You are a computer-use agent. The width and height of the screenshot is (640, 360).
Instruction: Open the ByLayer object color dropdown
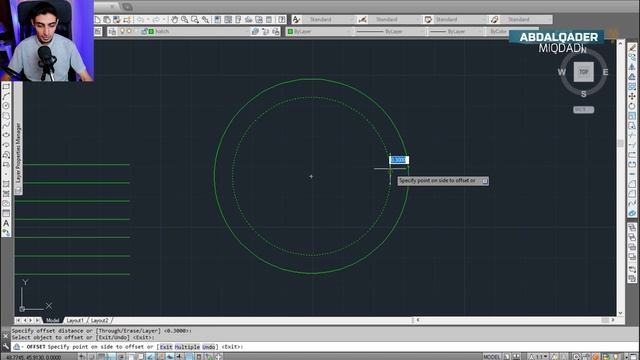point(318,31)
